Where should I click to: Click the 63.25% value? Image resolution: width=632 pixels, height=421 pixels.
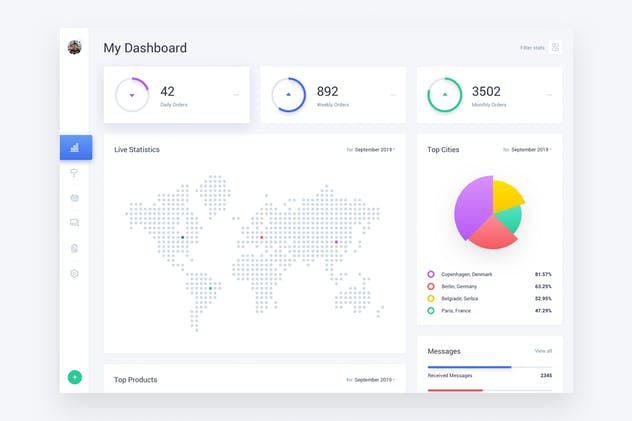[x=543, y=286]
